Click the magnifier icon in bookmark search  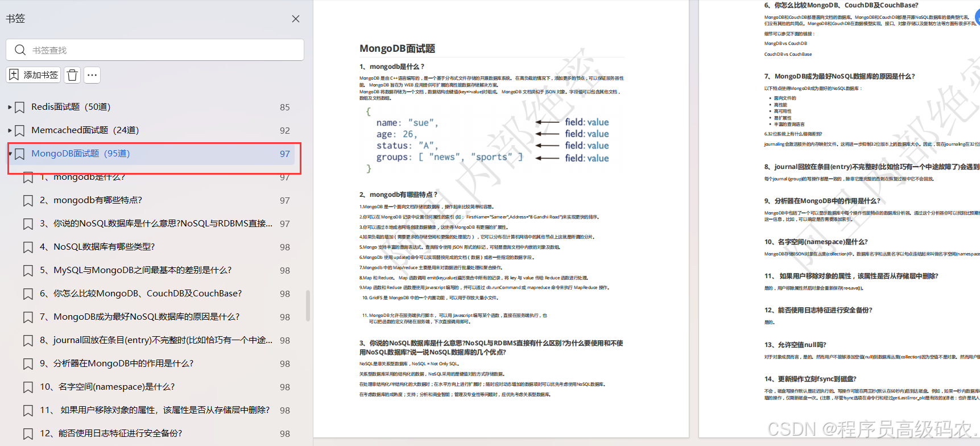20,50
